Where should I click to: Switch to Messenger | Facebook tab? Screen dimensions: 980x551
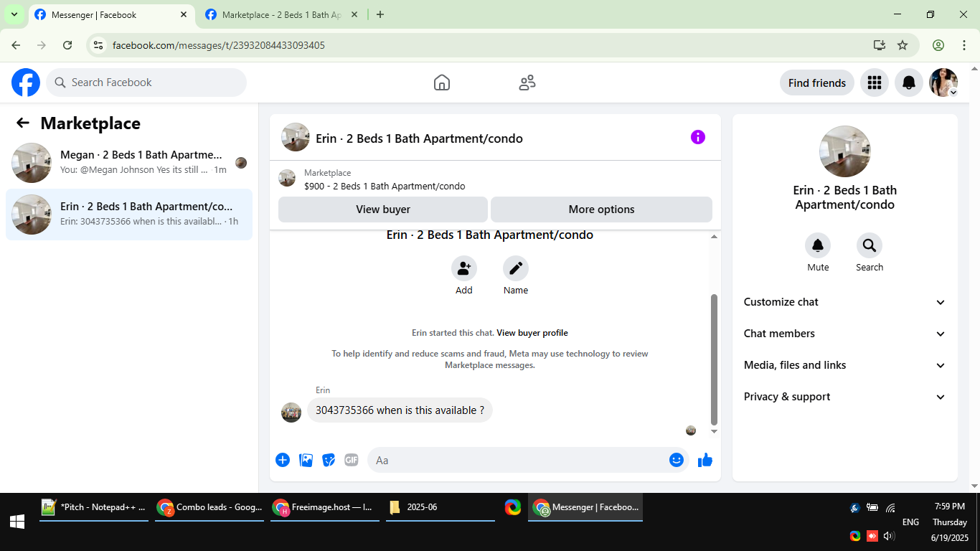pyautogui.click(x=111, y=15)
